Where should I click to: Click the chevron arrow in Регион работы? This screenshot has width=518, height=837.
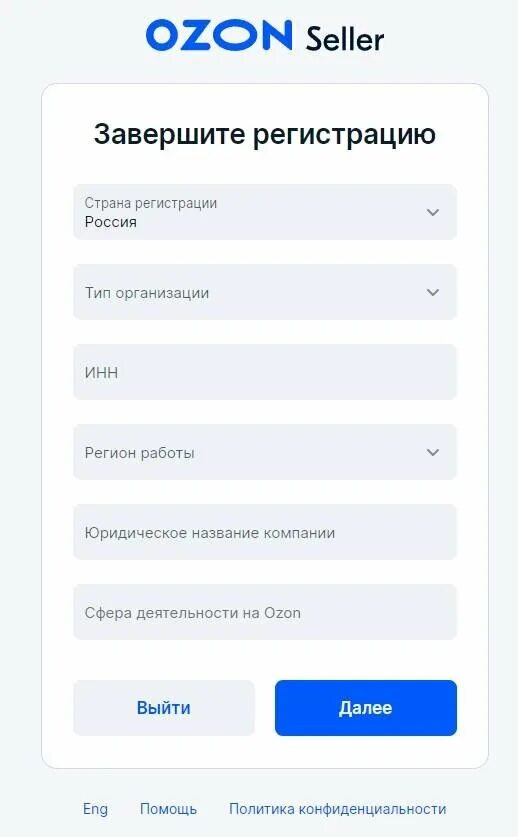[x=433, y=452]
